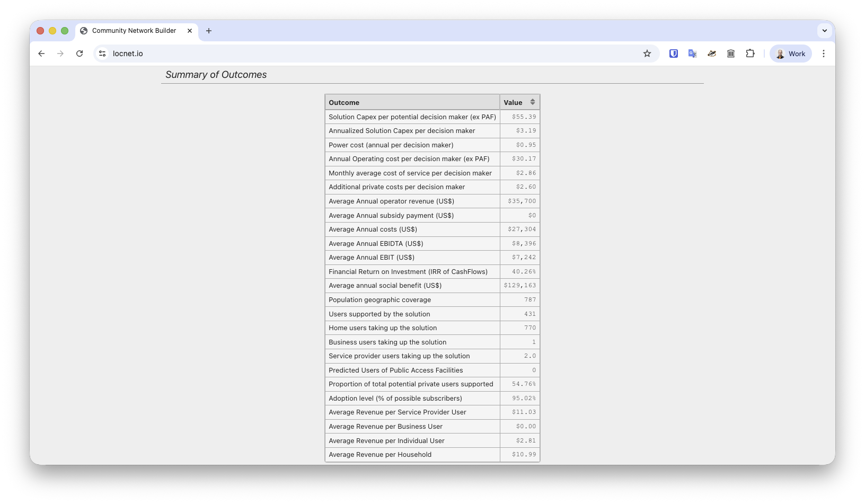The width and height of the screenshot is (865, 504).
Task: Open the Work profile menu
Action: [x=790, y=54]
